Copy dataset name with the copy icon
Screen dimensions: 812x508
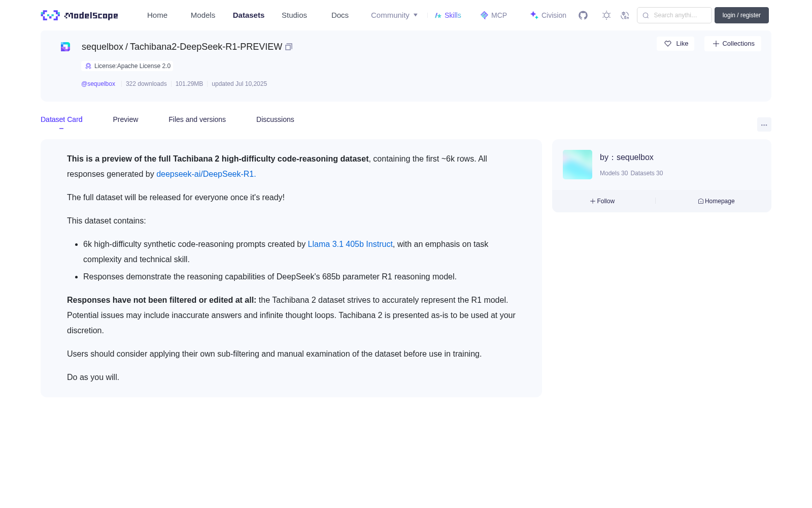pyautogui.click(x=289, y=47)
